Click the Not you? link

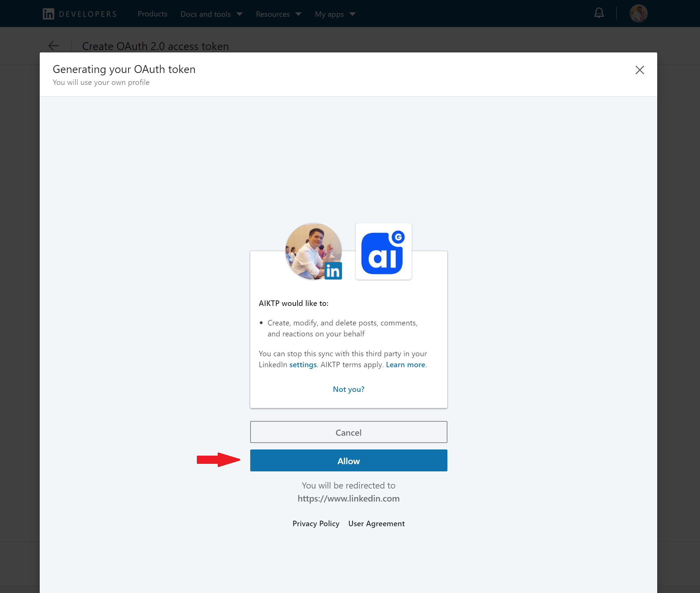(348, 389)
